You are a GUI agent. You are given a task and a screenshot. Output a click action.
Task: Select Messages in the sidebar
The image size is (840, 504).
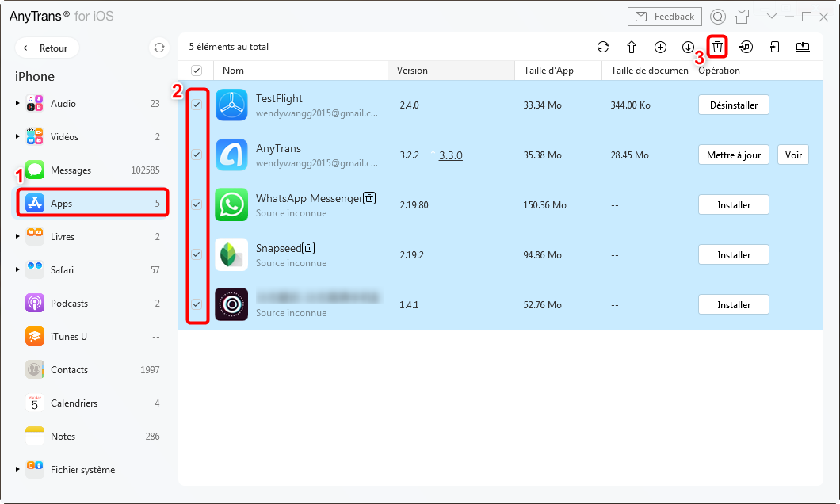71,170
